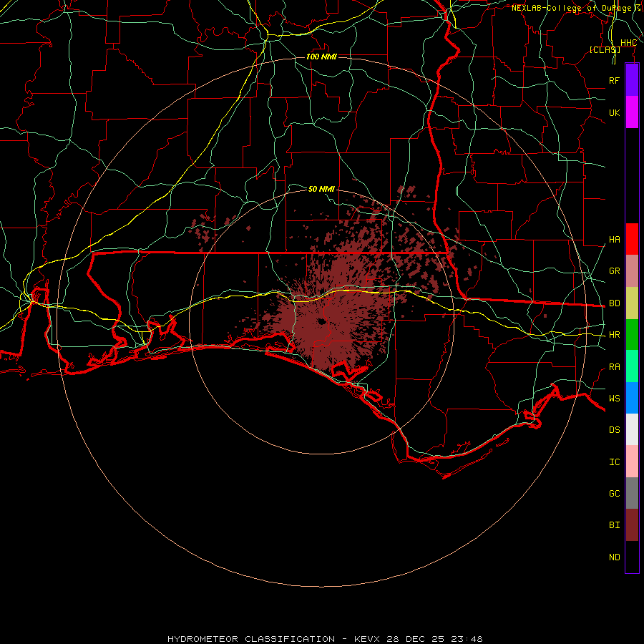
Task: Select the IC pink legend swatch
Action: pos(632,462)
